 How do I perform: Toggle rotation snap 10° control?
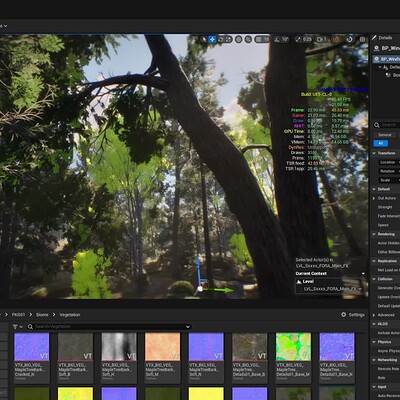281,39
